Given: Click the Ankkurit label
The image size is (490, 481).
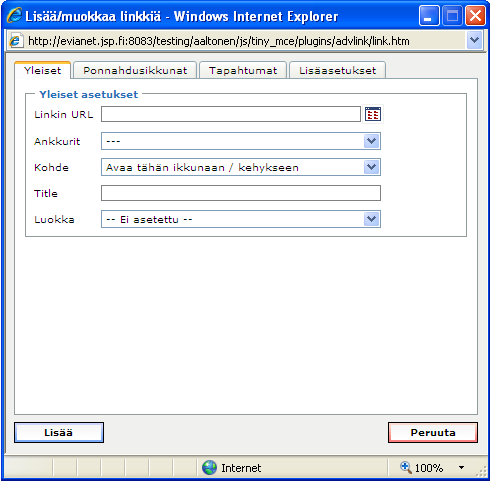Looking at the screenshot, I should pos(57,141).
